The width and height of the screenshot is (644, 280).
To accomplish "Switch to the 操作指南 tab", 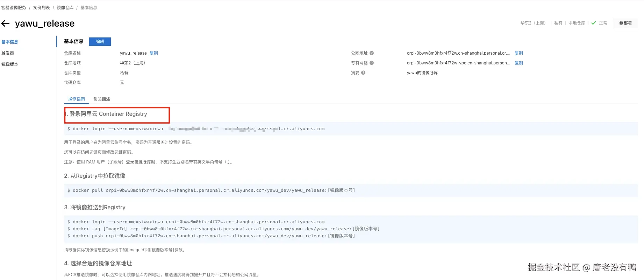I will (x=77, y=99).
